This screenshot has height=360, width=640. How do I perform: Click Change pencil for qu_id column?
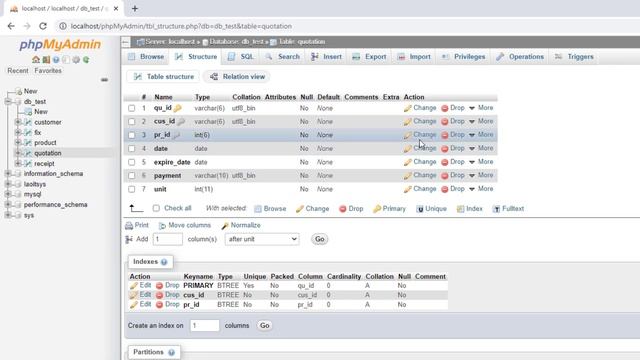(407, 108)
